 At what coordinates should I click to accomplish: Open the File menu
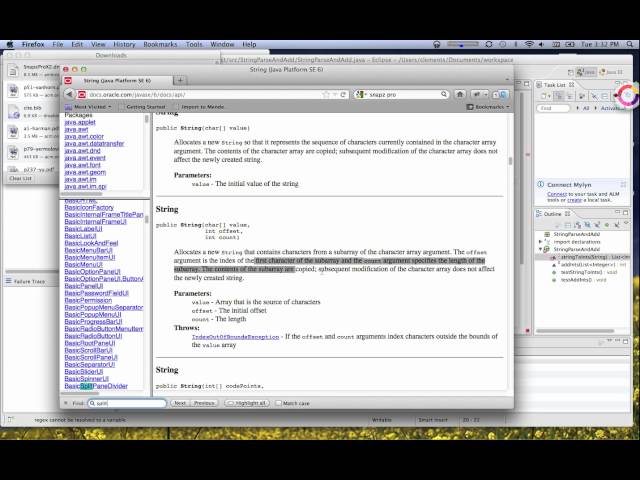click(x=58, y=44)
